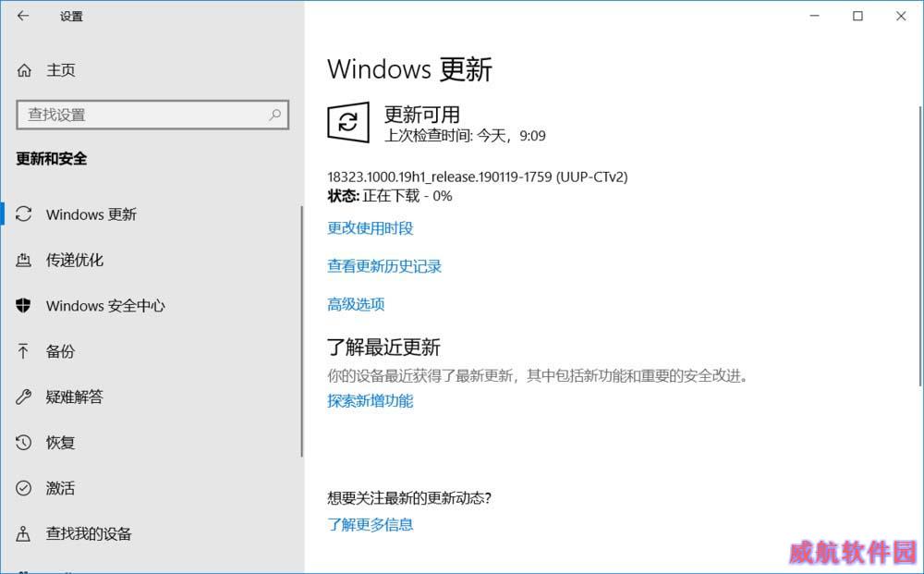Viewport: 924px width, 574px height.
Task: Open 查看更新历史记录 link
Action: coord(384,266)
